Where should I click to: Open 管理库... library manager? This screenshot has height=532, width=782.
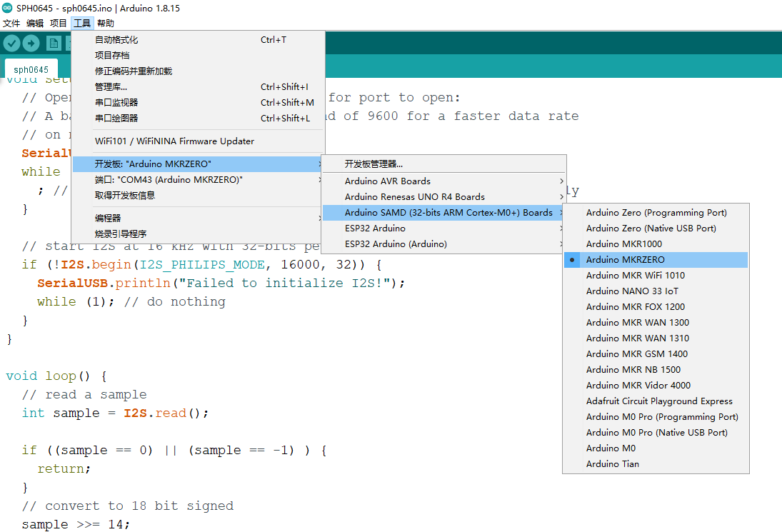(198, 86)
